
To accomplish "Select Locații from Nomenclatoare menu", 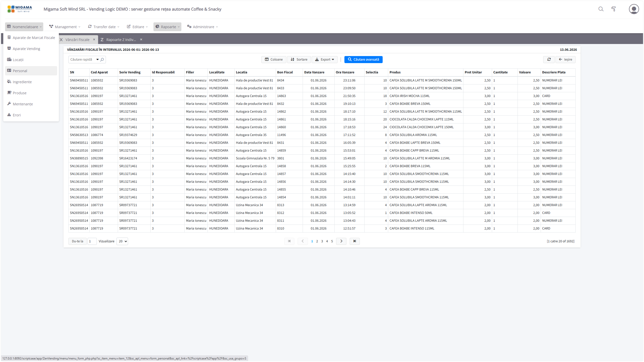I will (31, 60).
